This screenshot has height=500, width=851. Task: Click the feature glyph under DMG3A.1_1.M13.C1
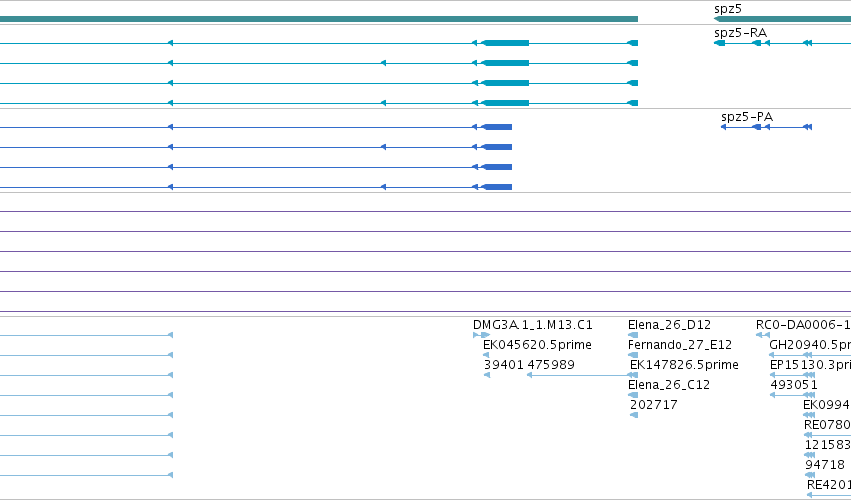[x=481, y=335]
